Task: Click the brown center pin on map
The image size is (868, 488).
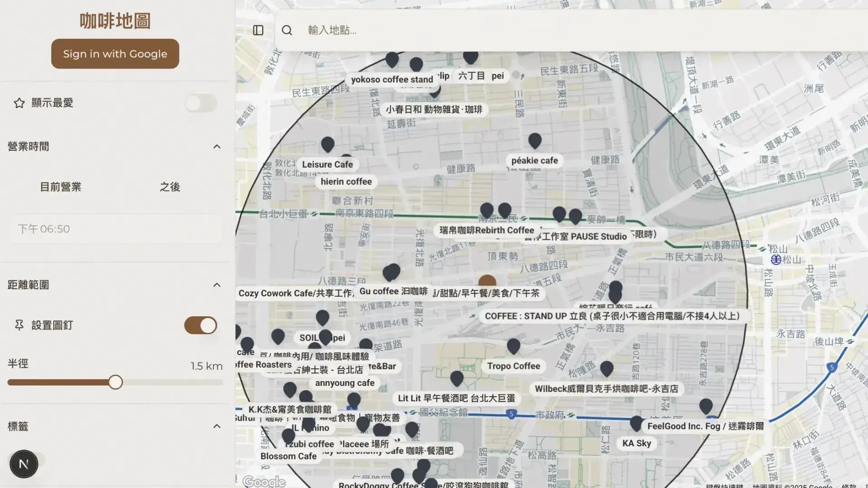Action: click(x=487, y=282)
